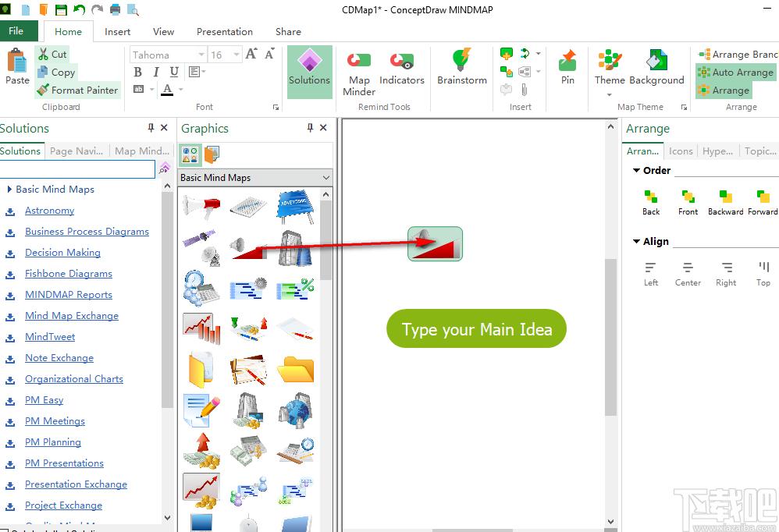Start Brainstorm mode
Image resolution: width=779 pixels, height=532 pixels.
click(x=462, y=68)
